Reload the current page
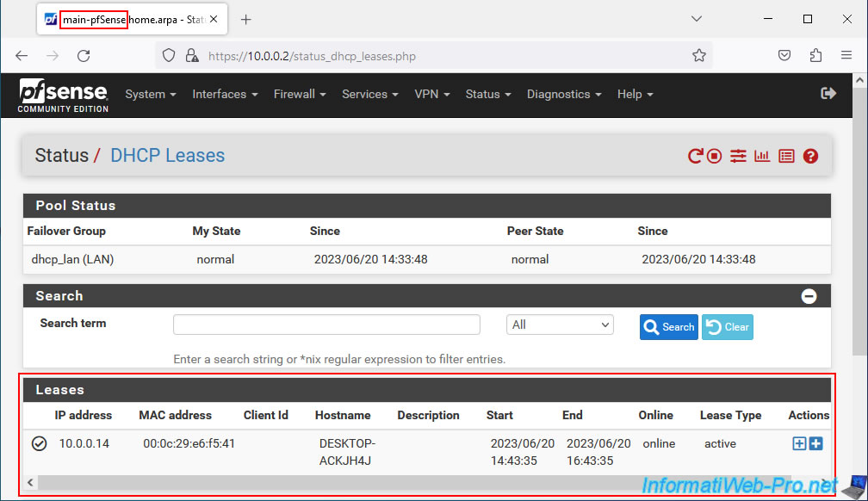868x501 pixels. tap(84, 56)
